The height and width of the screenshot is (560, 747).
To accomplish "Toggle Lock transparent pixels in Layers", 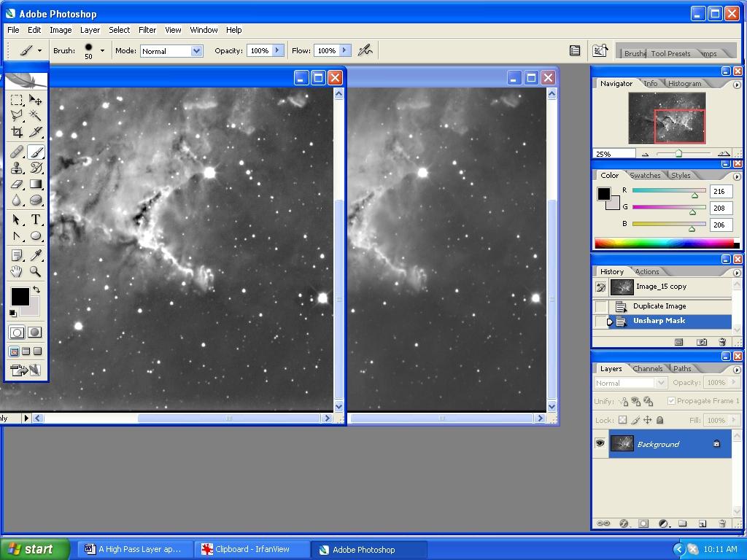I will pos(623,420).
